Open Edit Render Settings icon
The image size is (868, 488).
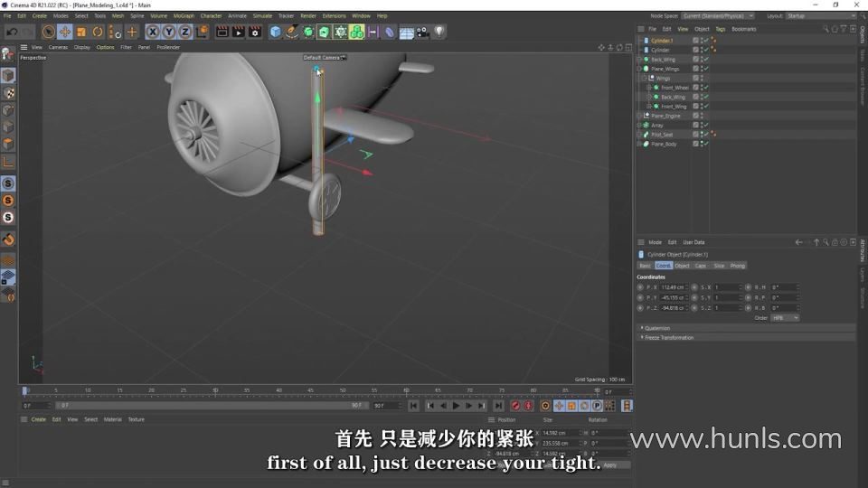click(255, 33)
